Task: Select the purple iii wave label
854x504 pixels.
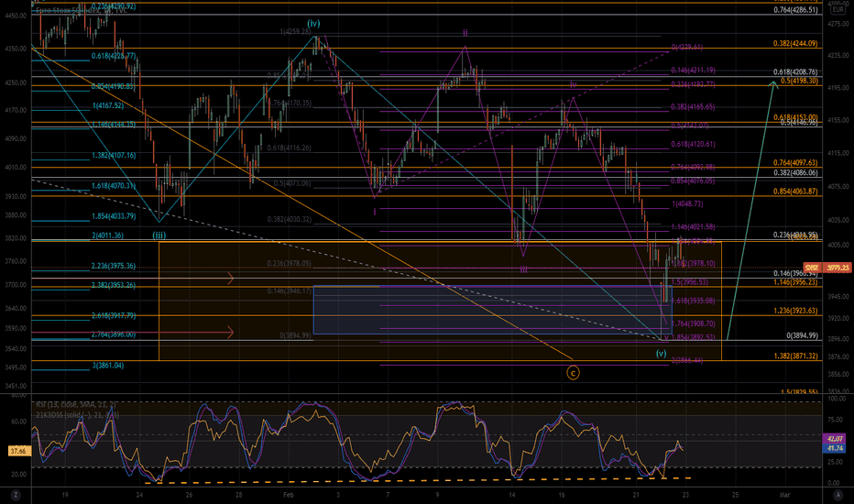Action: (523, 269)
